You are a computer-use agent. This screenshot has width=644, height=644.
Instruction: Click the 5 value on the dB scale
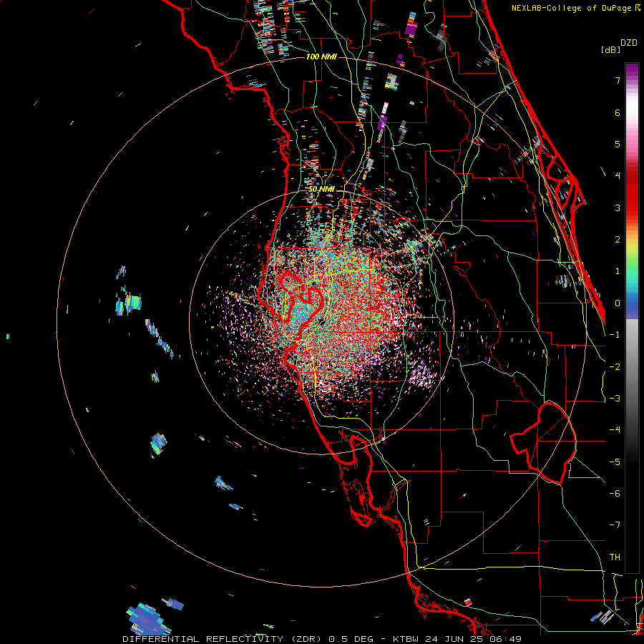tap(618, 144)
